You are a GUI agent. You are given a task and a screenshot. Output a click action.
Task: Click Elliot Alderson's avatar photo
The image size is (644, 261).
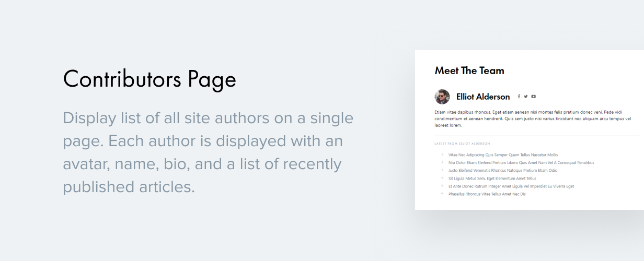pos(442,97)
